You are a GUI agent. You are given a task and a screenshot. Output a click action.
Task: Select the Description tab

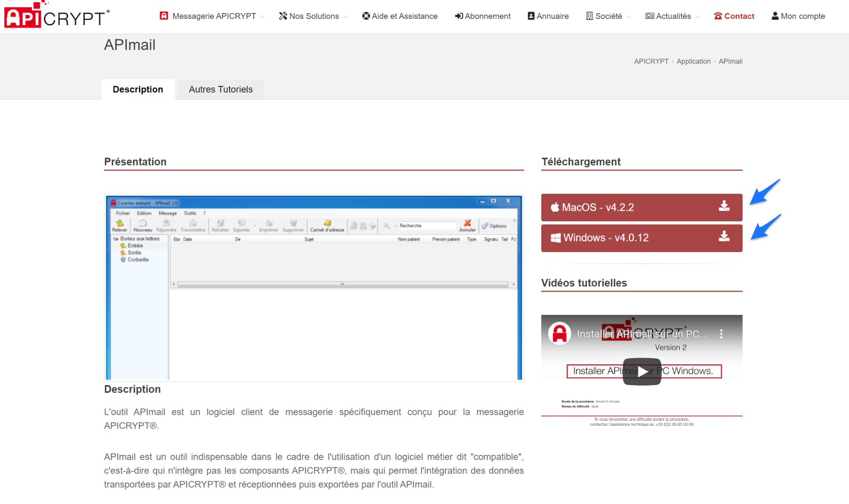click(x=138, y=89)
